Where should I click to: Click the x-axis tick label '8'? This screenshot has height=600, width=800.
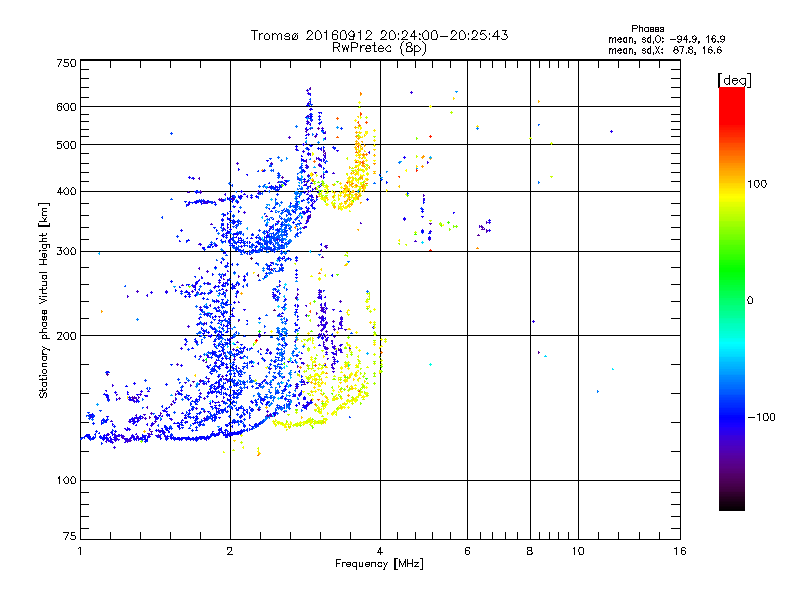click(x=530, y=551)
